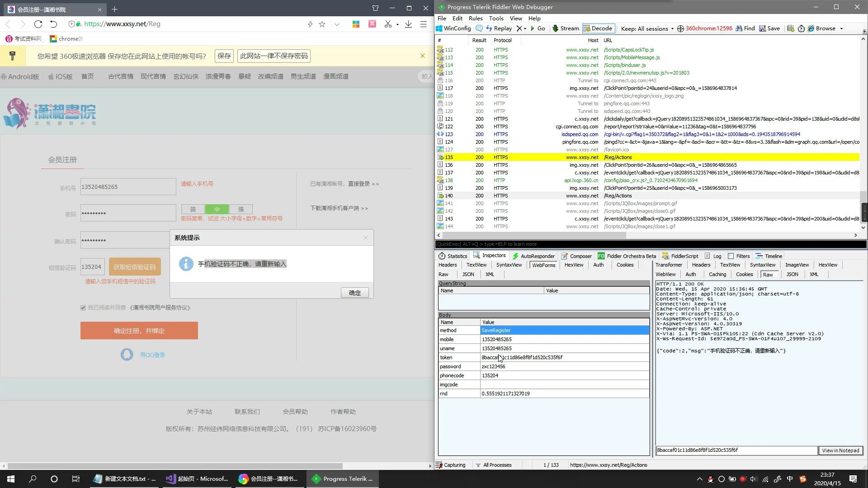Click the Fiddler comment bubble icon
The image size is (868, 488).
point(479,28)
